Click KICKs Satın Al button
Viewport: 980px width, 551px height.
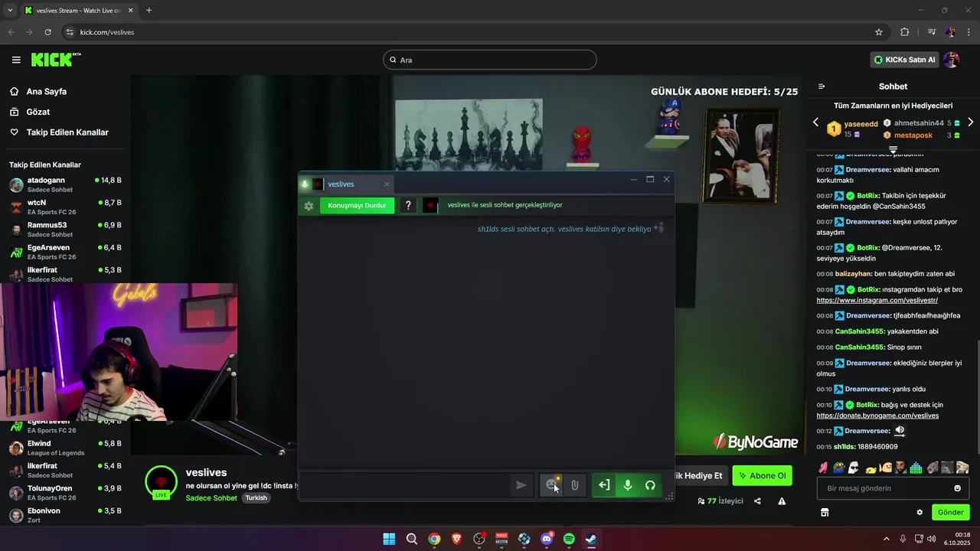[x=904, y=60]
